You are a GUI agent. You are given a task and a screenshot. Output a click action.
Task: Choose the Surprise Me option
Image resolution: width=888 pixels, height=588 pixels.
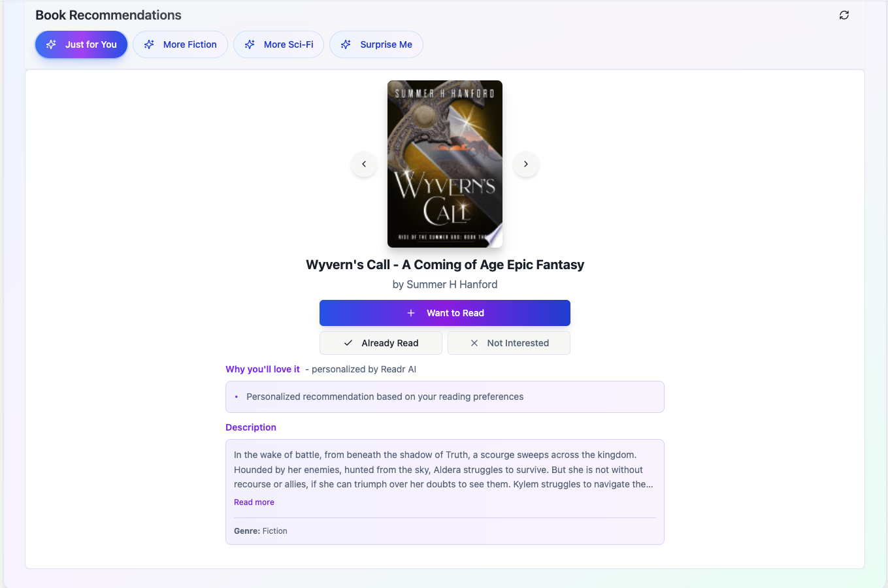[x=376, y=44]
